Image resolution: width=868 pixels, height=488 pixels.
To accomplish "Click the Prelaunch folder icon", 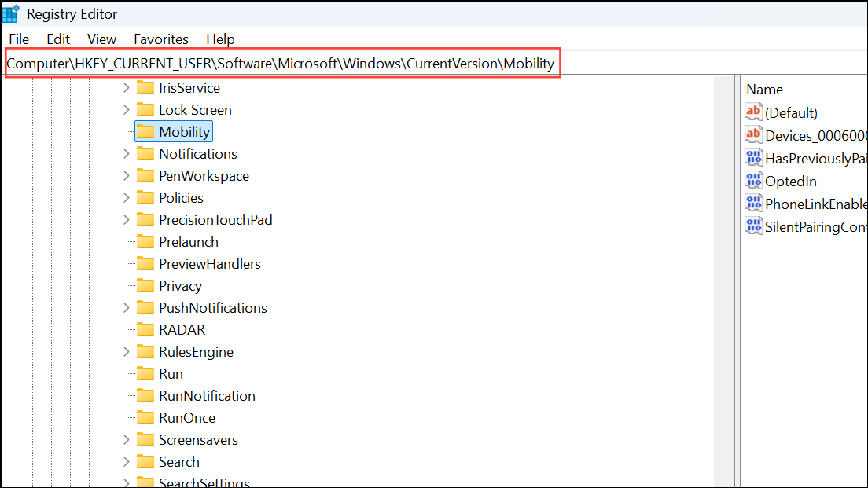I will (x=145, y=242).
